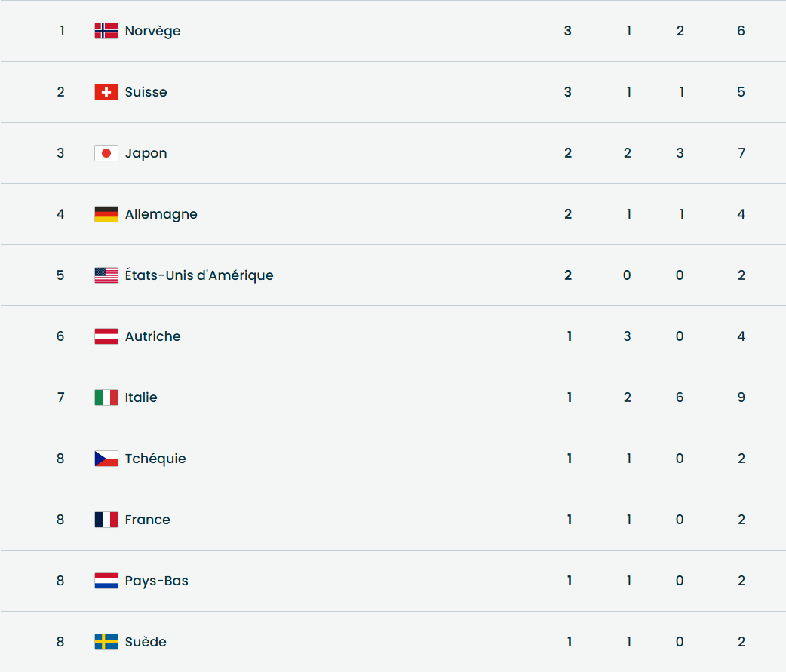Viewport: 786px width, 672px height.
Task: Click the German flag icon
Action: [x=106, y=214]
